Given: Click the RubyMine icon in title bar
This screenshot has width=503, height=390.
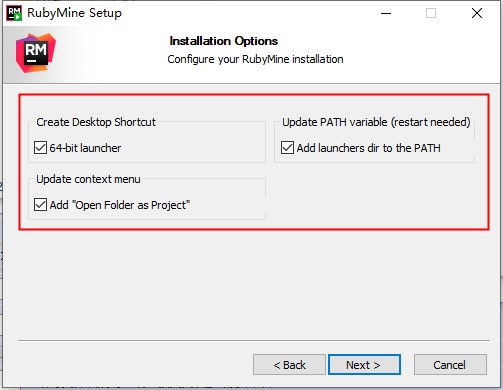Looking at the screenshot, I should point(14,13).
